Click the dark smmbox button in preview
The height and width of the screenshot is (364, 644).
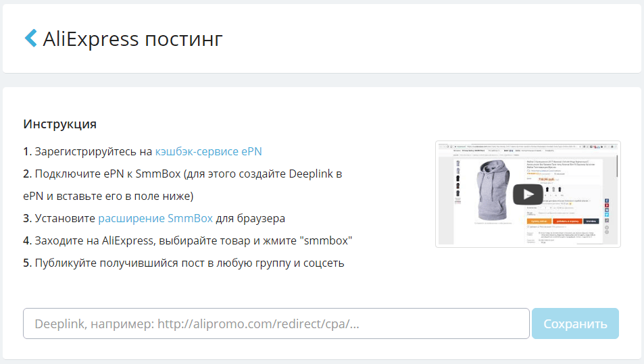591,221
